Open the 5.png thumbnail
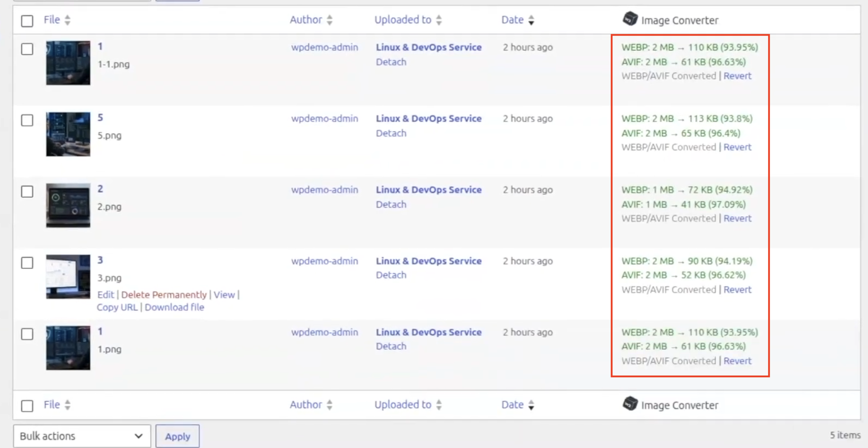Screen dimensions: 868x448 pos(68,134)
